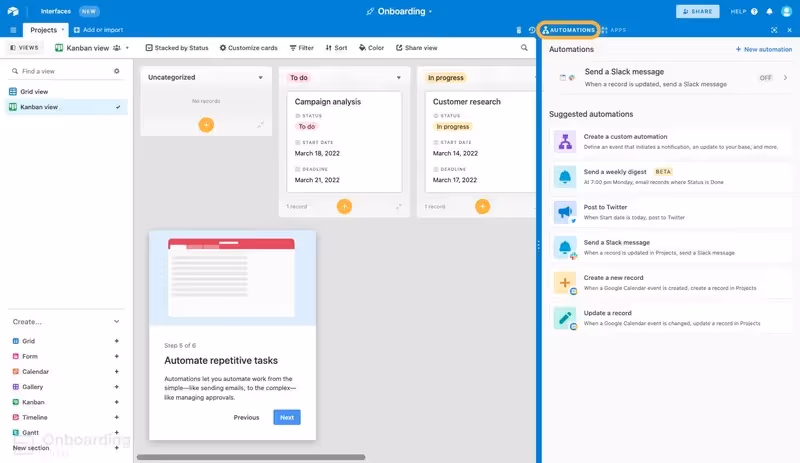
Task: Collapse the Create section chevron
Action: pos(117,322)
